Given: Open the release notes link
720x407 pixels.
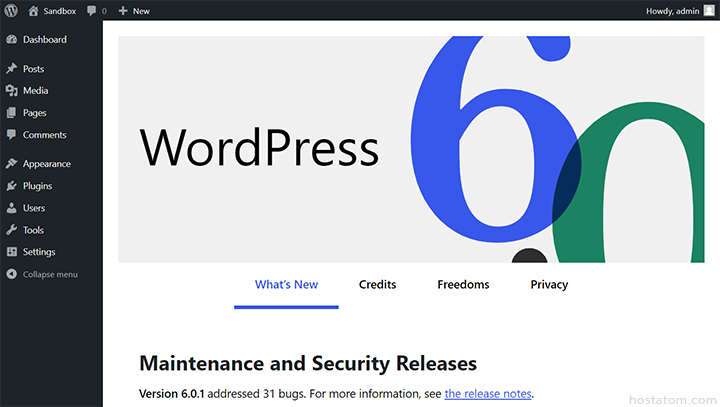Looking at the screenshot, I should [x=488, y=394].
